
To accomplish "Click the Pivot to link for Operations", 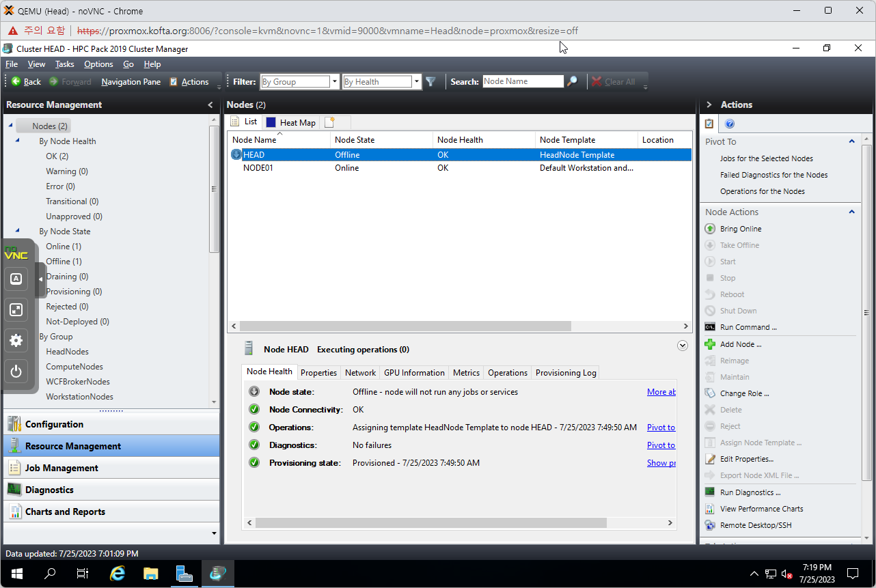I will (x=661, y=428).
